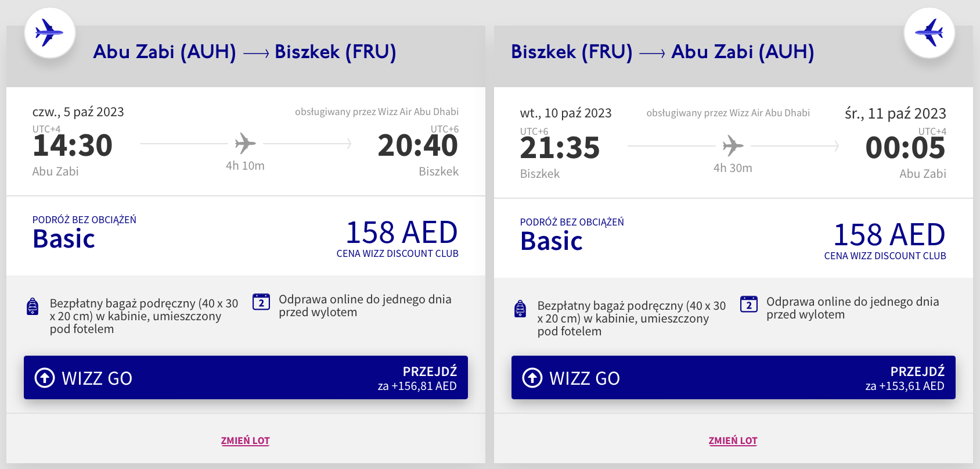Click the upgrade arrow icon on return WIZZ GO
Viewport: 980px width, 469px height.
[532, 378]
